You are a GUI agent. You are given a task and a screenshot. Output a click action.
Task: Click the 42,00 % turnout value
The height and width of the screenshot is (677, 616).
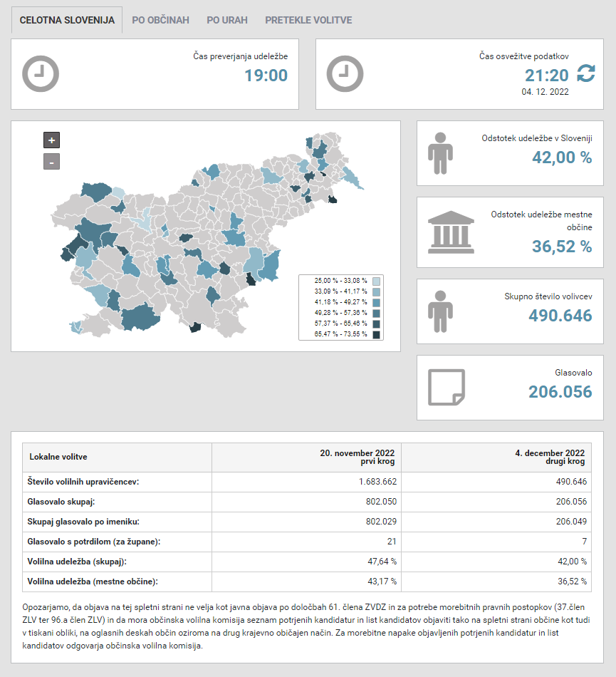563,157
